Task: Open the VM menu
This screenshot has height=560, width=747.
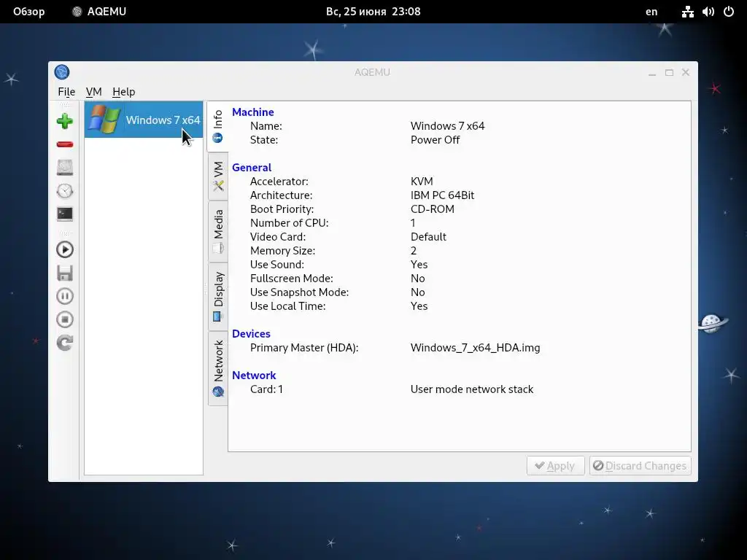Action: point(94,92)
